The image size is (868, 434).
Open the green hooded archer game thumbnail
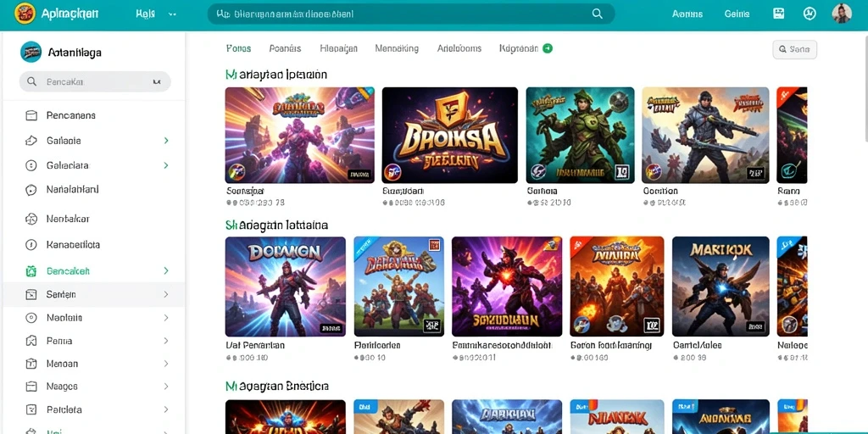[x=580, y=135]
